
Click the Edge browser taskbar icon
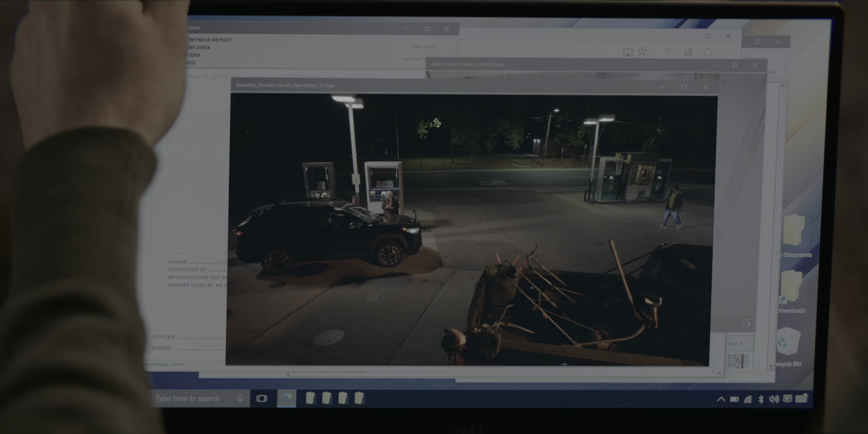click(x=286, y=398)
